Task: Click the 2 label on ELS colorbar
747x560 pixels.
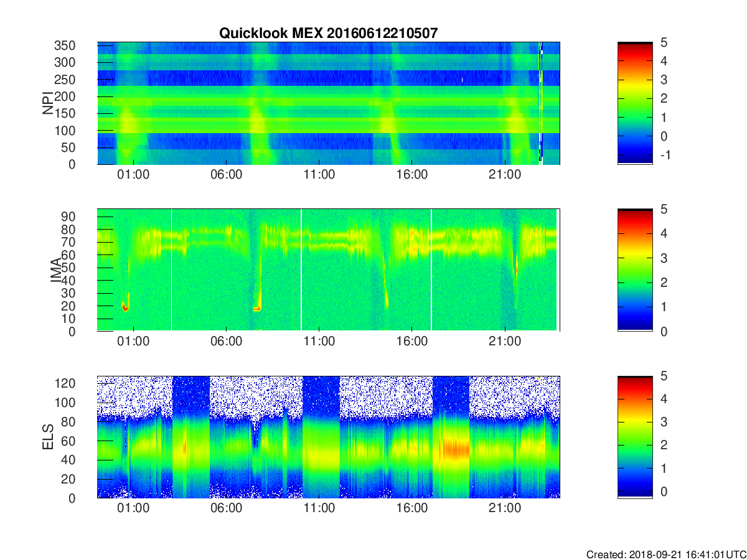Action: [x=664, y=446]
